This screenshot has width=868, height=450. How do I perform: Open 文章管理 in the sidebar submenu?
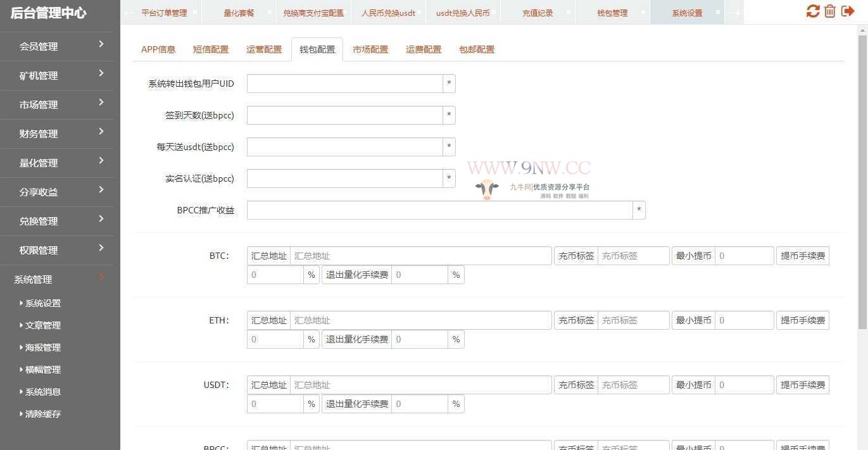(x=43, y=325)
